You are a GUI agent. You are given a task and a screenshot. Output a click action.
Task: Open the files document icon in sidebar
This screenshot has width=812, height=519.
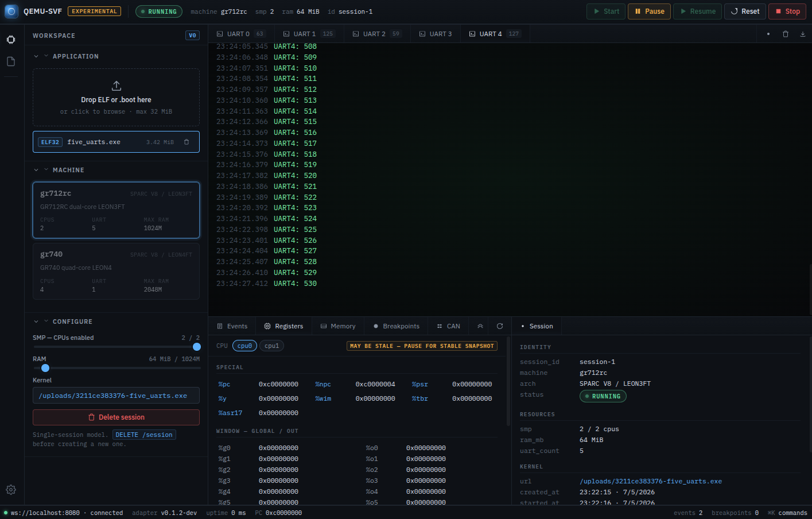click(11, 61)
